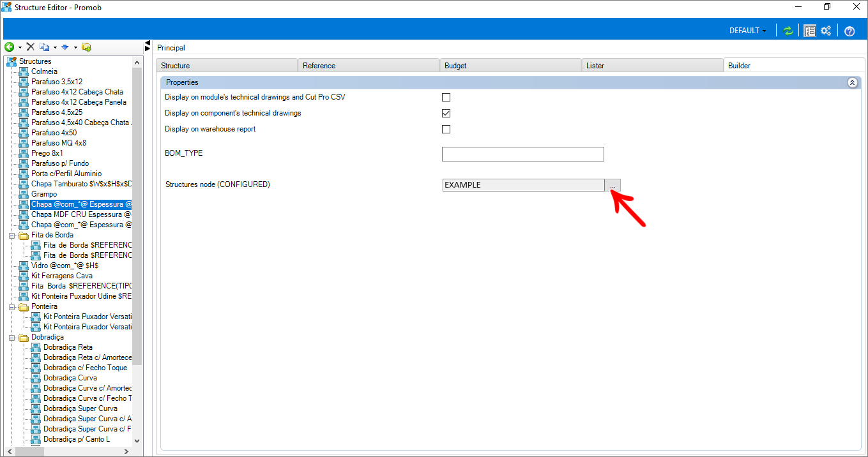
Task: Switch to the Budget tab
Action: click(x=510, y=65)
